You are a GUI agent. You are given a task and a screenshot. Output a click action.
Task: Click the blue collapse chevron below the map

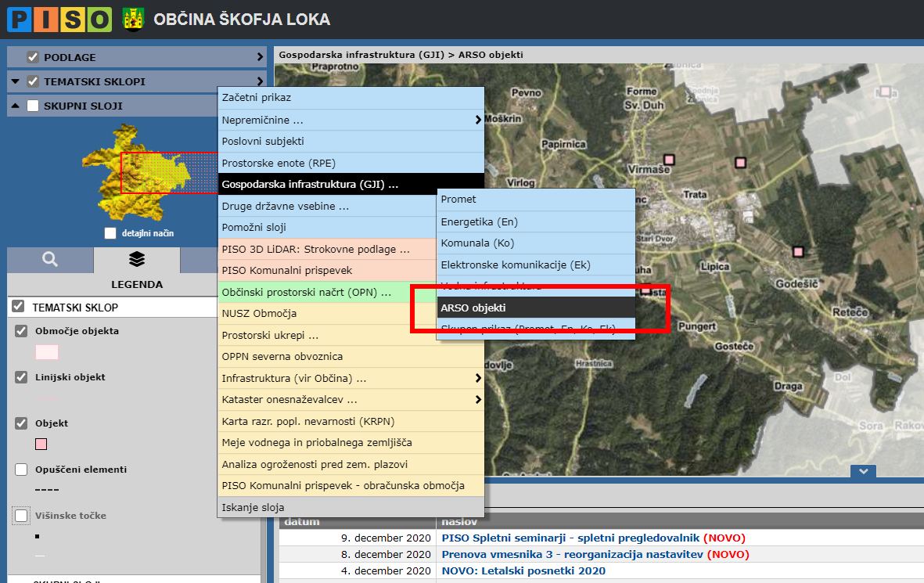863,471
